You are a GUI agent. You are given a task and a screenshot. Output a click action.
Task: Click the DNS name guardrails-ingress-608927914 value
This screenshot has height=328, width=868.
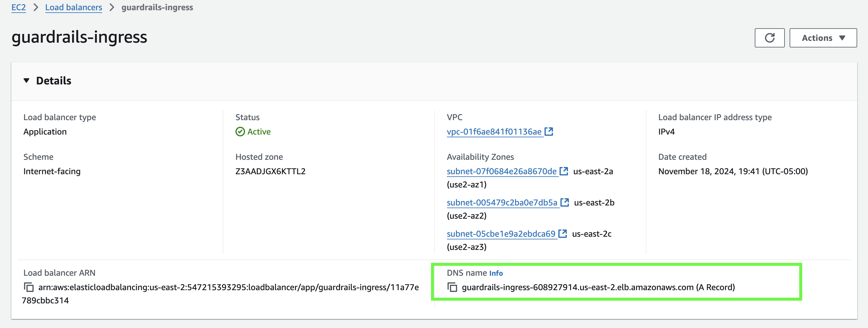pos(598,287)
